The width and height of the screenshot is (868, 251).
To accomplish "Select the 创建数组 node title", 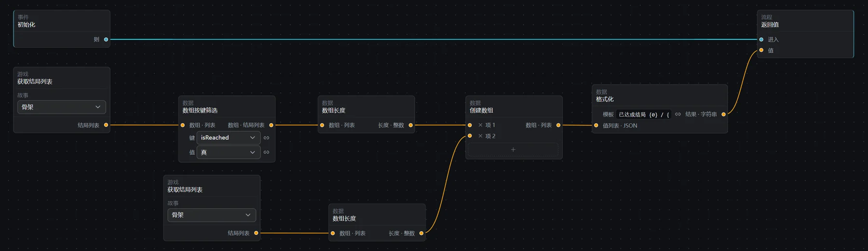I will (481, 111).
